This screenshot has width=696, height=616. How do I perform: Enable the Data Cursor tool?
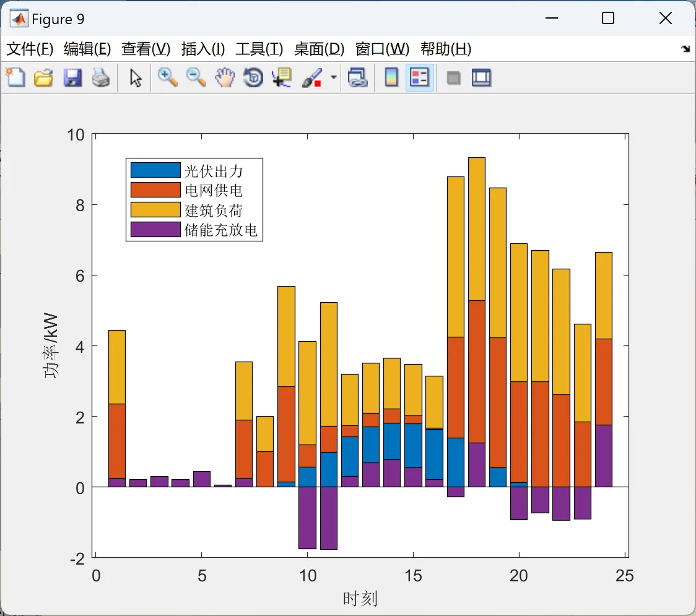pyautogui.click(x=282, y=77)
